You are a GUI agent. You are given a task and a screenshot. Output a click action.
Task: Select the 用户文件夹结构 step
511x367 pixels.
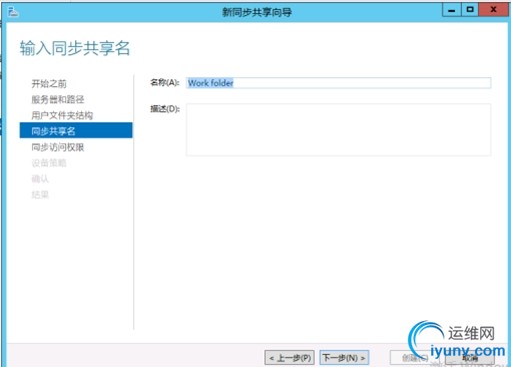coord(62,115)
